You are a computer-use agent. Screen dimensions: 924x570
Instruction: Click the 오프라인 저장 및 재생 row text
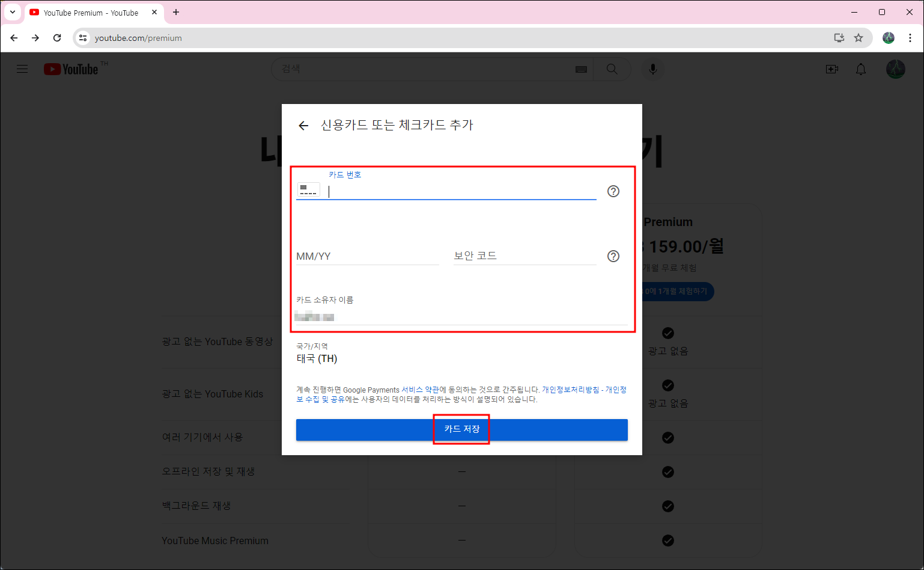pos(208,471)
